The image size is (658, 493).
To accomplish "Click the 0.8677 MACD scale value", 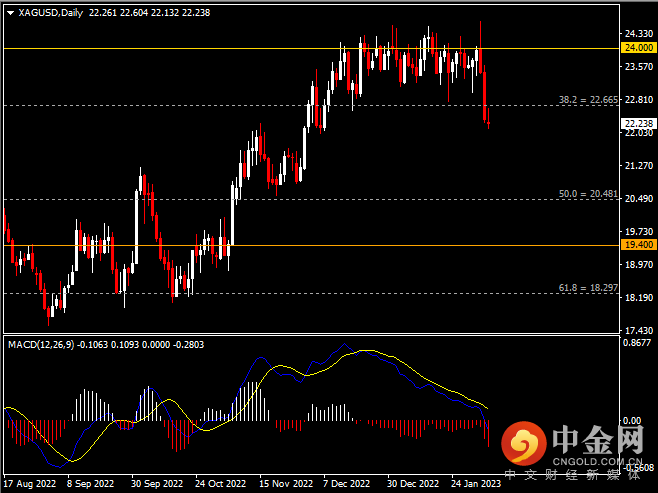I will point(638,343).
